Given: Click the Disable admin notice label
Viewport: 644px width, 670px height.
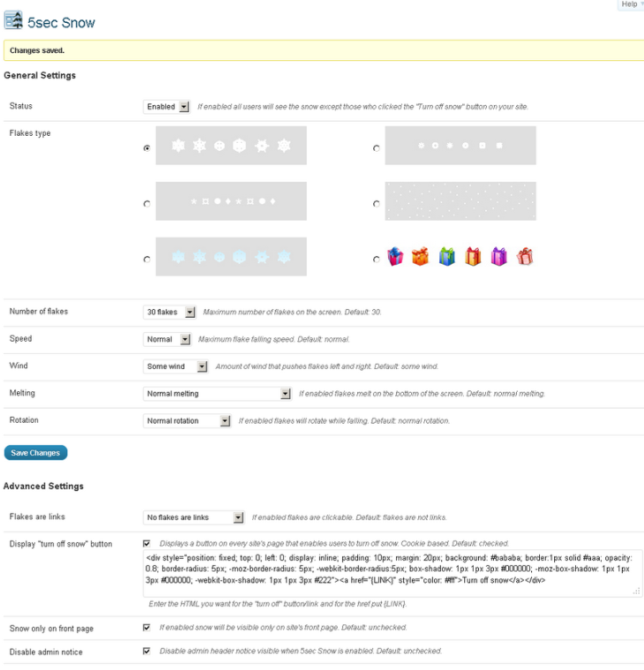Looking at the screenshot, I should pos(46,652).
